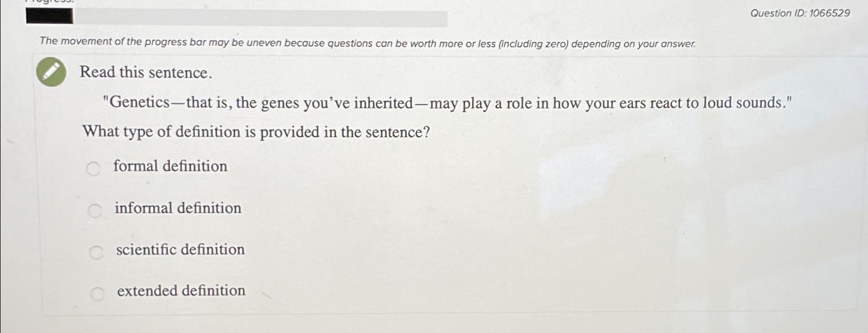The height and width of the screenshot is (333, 868).
Task: Click the Progress label above the bar
Action: (x=49, y=3)
